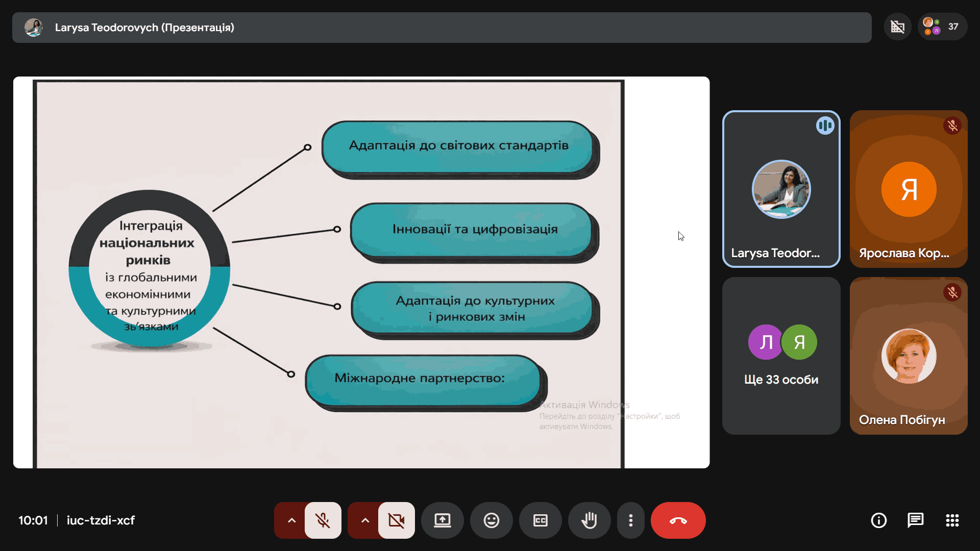Toggle closed captions button
The height and width of the screenshot is (551, 980).
540,520
